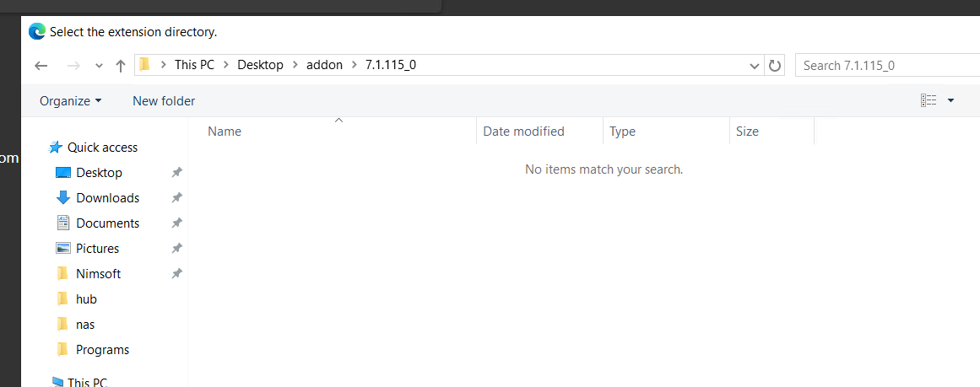Click the Search 7.1.115_0 box
The width and height of the screenshot is (980, 387).
coord(886,66)
